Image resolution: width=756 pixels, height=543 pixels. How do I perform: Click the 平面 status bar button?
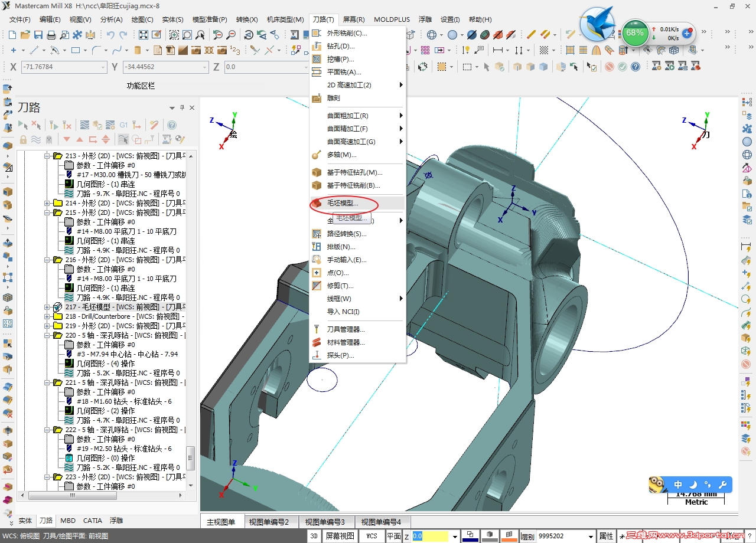click(394, 536)
